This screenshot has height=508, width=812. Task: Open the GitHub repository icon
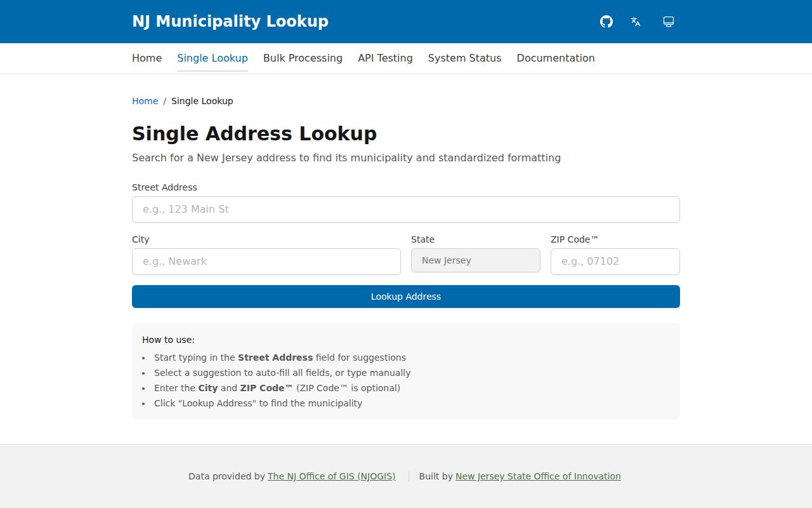pos(606,22)
